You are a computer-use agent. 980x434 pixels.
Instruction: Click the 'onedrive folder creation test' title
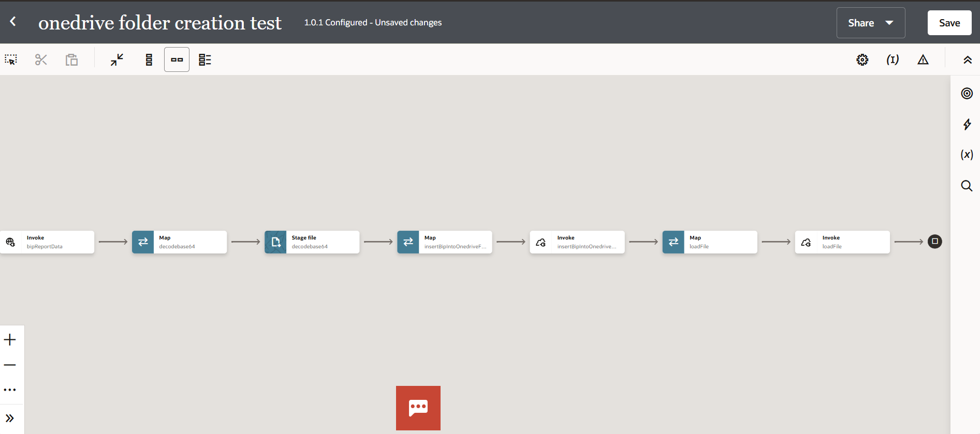click(x=160, y=23)
